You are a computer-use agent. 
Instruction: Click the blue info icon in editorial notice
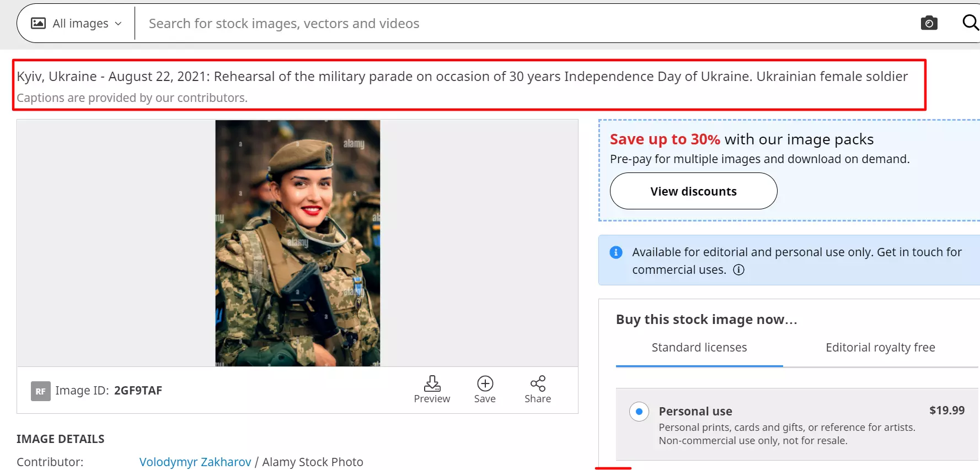(x=616, y=252)
